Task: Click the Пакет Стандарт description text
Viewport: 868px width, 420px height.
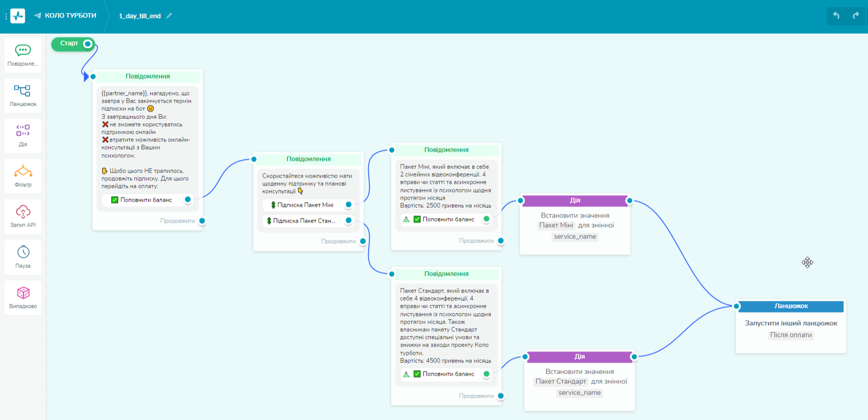Action: 446,326
